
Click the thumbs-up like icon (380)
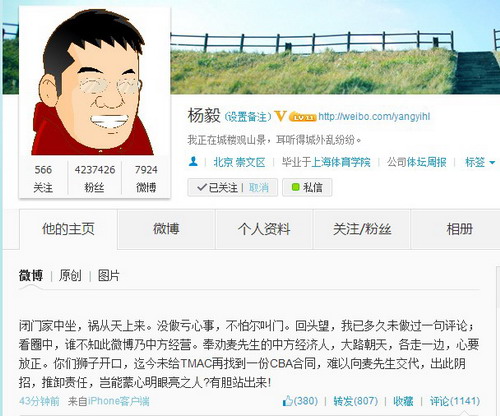(x=287, y=401)
